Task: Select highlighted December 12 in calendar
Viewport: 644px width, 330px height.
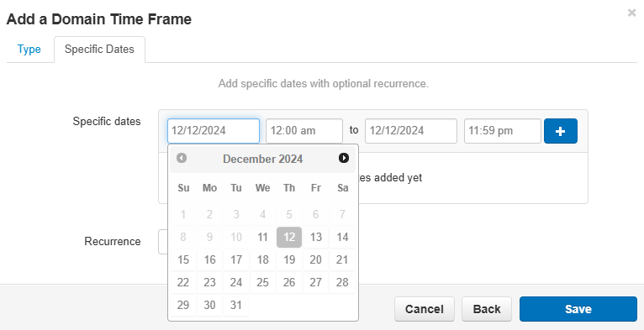Action: tap(289, 238)
